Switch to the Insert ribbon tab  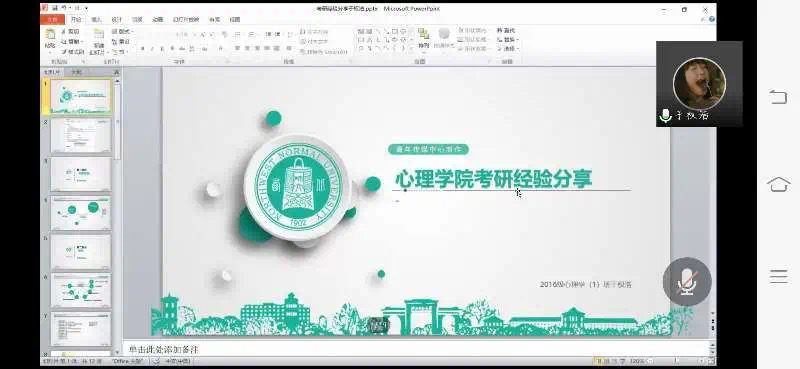click(x=96, y=19)
